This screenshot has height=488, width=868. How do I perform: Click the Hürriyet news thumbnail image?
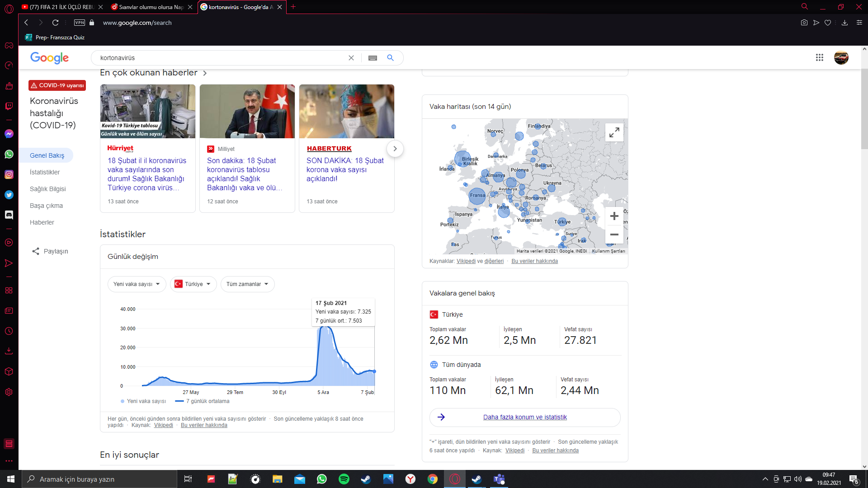[x=148, y=111]
